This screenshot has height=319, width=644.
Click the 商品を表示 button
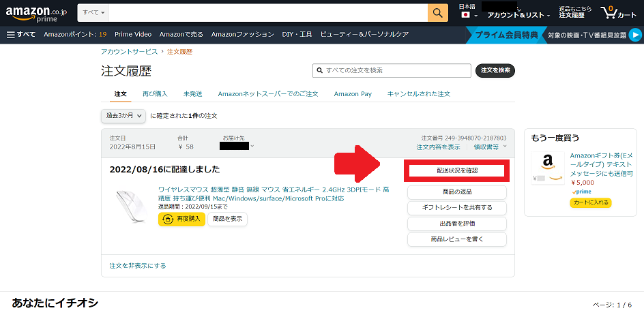pos(228,219)
